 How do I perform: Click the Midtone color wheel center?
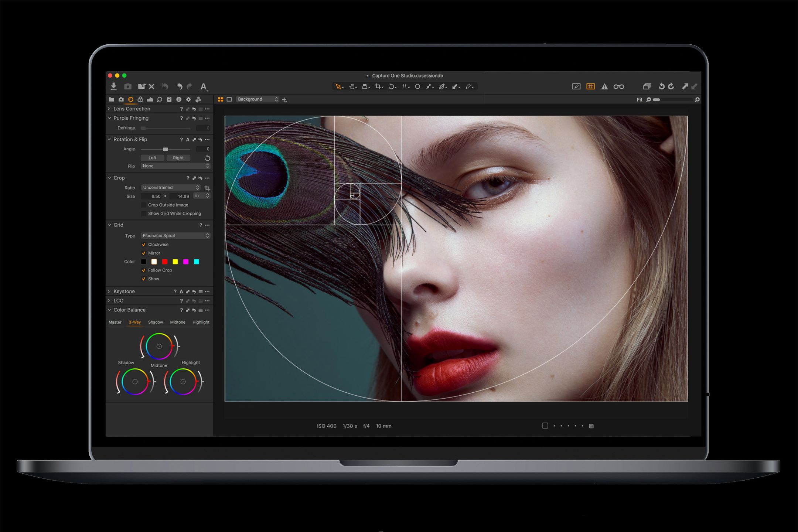[159, 347]
